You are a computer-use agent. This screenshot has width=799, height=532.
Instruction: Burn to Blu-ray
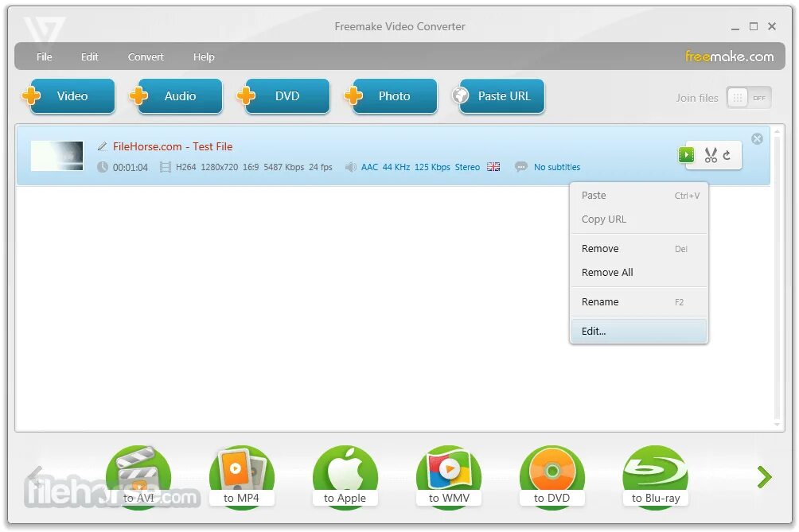pos(656,476)
